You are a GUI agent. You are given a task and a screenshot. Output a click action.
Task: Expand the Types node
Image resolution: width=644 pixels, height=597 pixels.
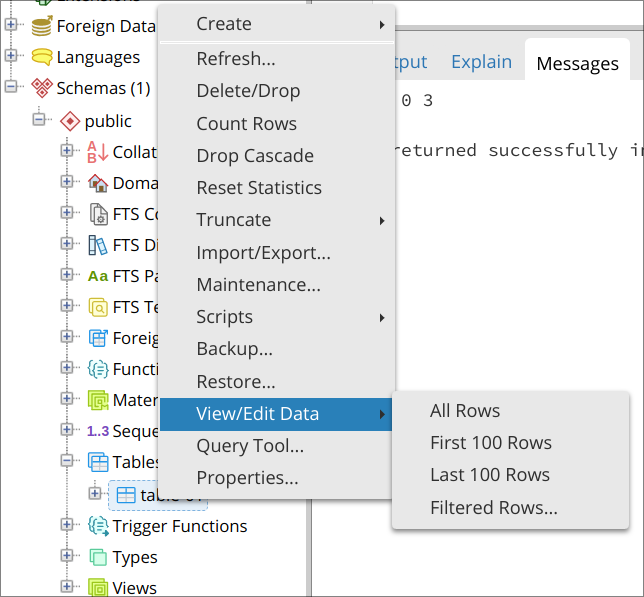pyautogui.click(x=67, y=555)
